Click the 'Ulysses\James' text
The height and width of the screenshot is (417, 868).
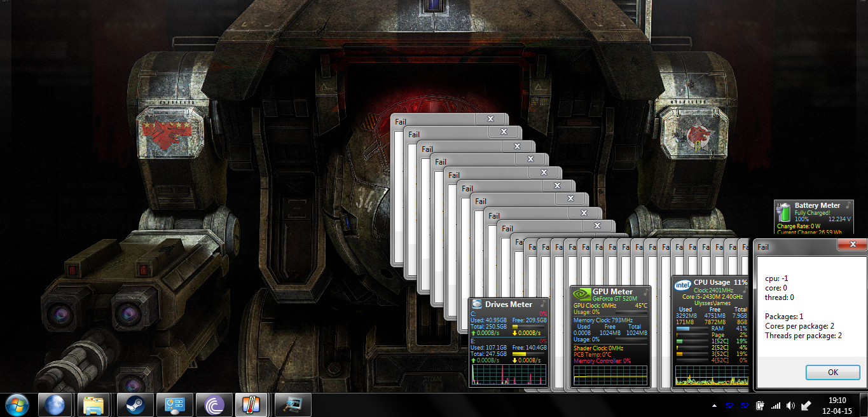(x=713, y=303)
